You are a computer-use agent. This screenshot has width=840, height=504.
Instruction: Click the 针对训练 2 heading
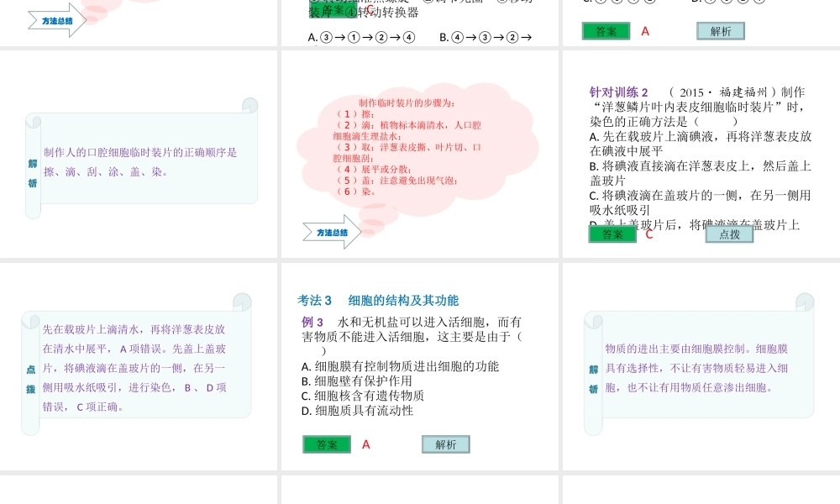(x=619, y=92)
